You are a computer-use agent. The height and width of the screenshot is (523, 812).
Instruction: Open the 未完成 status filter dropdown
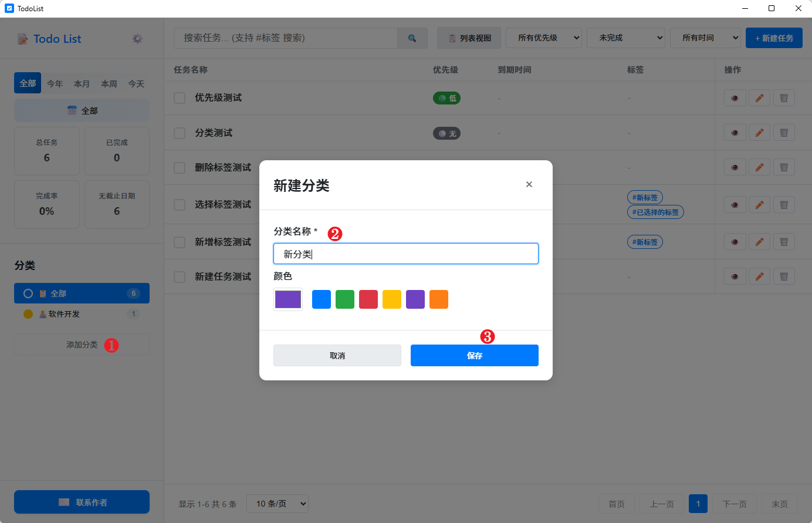[x=626, y=38]
